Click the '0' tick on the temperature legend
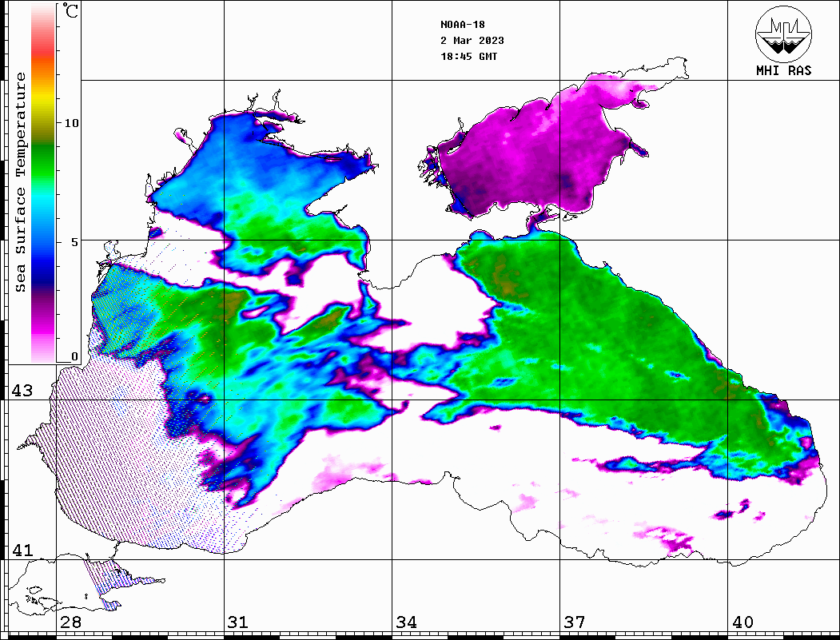The image size is (840, 640). (74, 356)
